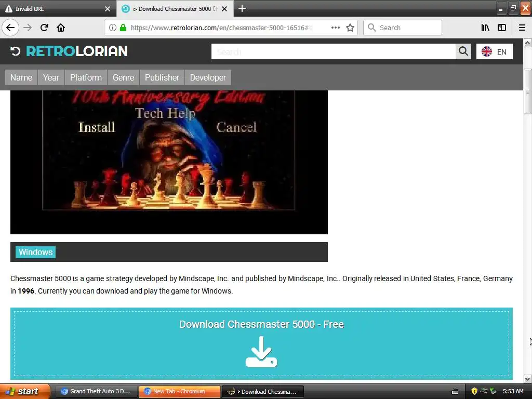Browse games by Name
The image size is (532, 399).
point(21,78)
